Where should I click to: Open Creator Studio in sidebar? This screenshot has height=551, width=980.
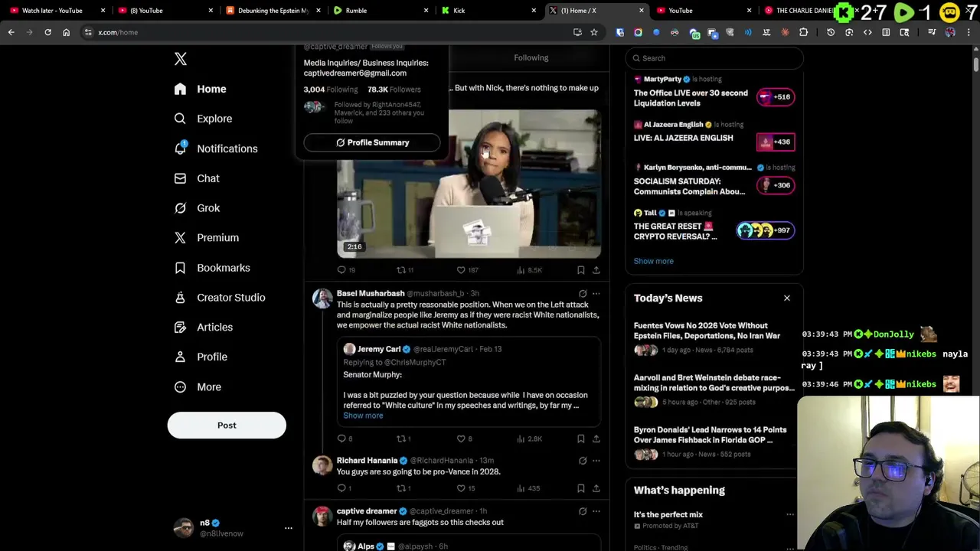coord(219,298)
